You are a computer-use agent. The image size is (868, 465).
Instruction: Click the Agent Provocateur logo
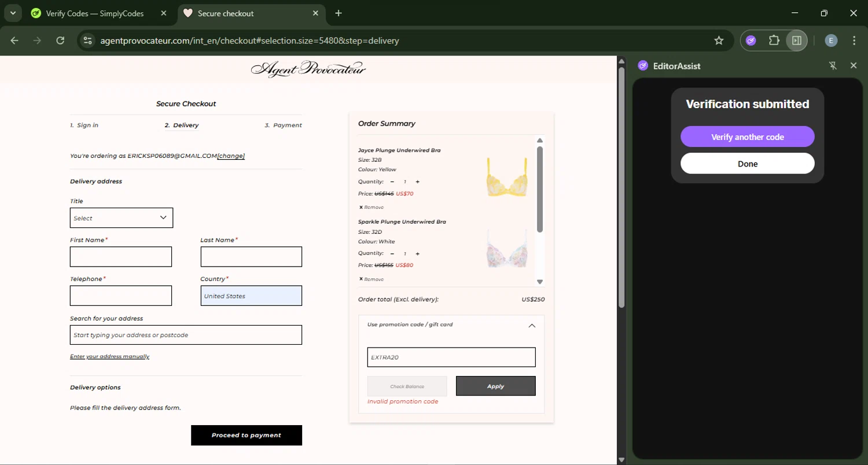[x=308, y=69]
